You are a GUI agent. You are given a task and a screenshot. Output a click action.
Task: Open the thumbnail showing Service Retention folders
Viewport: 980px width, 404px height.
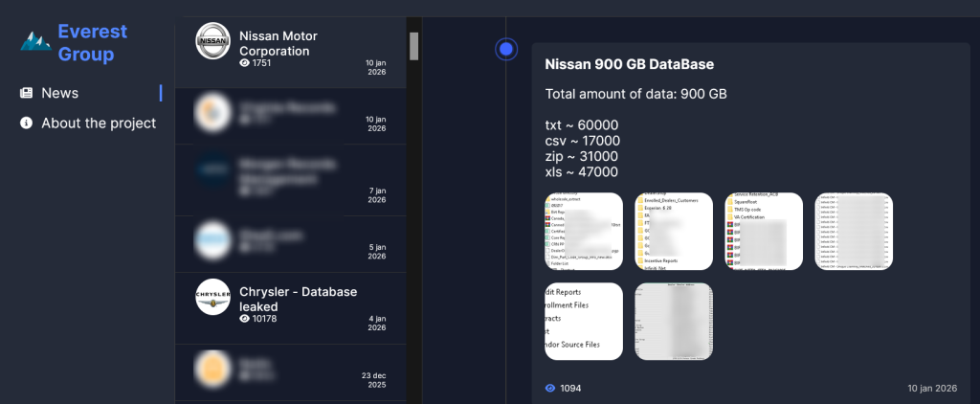click(x=764, y=232)
